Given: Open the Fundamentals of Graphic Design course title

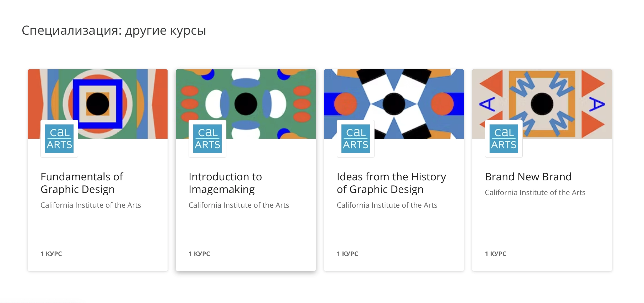Looking at the screenshot, I should (82, 183).
